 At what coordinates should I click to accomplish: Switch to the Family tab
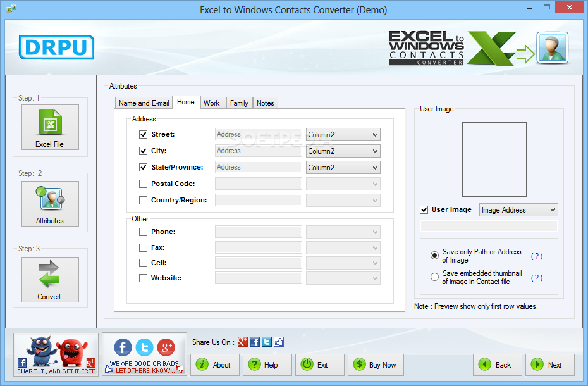[x=239, y=103]
